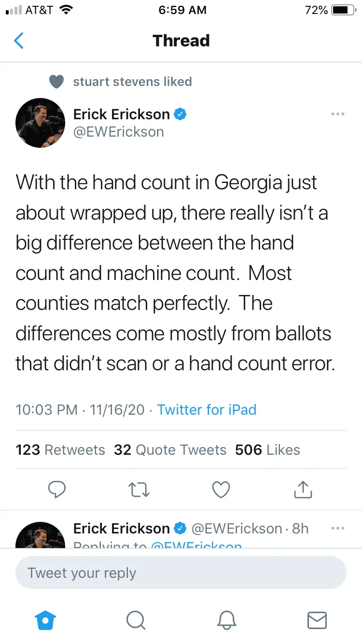Tap the stuart stevens liked label

[x=132, y=82]
